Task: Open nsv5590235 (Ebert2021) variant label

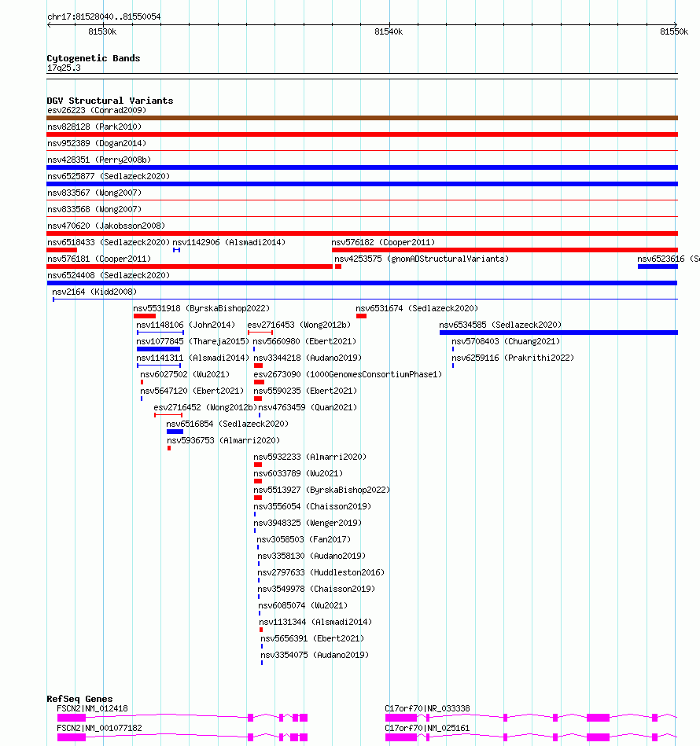Action: pyautogui.click(x=305, y=391)
